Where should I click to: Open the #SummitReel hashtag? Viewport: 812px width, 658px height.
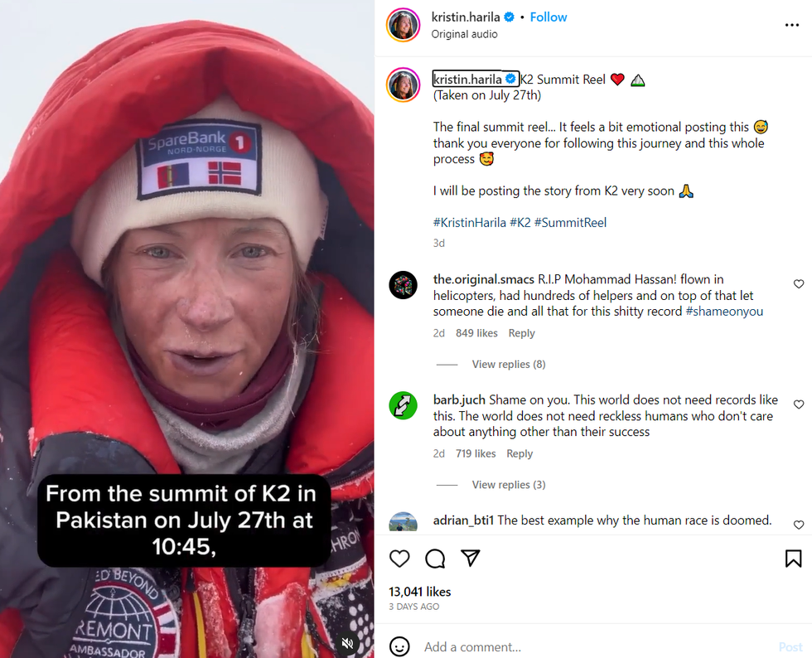570,223
